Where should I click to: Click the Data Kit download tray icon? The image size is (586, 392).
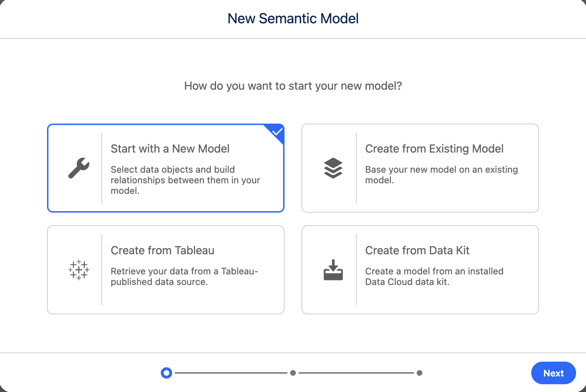coord(333,270)
